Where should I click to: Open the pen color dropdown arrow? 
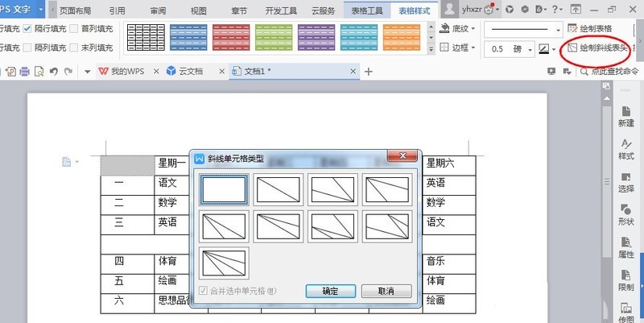pyautogui.click(x=554, y=49)
